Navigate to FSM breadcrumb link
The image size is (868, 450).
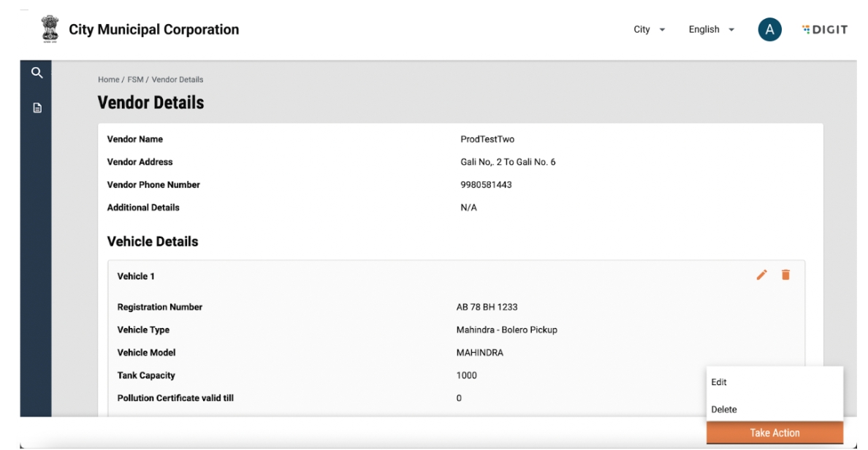[135, 80]
